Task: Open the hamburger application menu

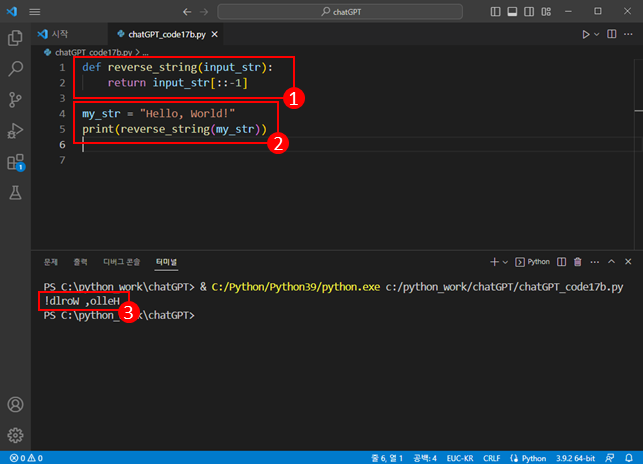Action: coord(35,12)
